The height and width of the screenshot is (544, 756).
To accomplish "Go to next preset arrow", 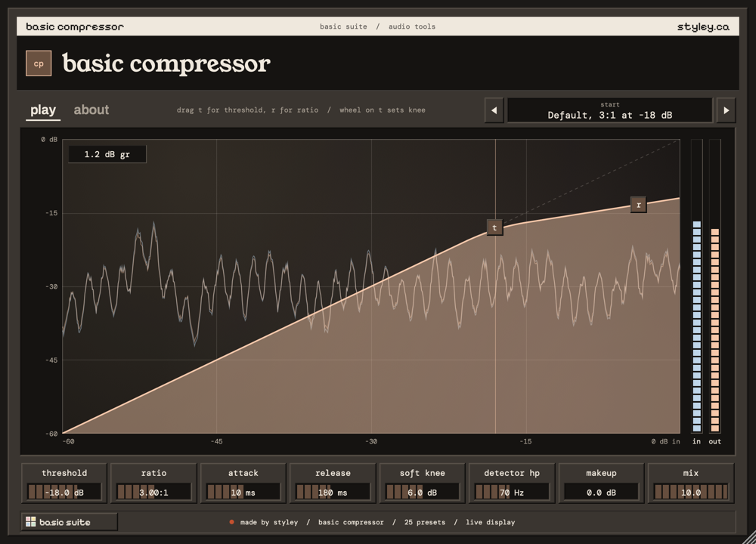I will pos(726,110).
